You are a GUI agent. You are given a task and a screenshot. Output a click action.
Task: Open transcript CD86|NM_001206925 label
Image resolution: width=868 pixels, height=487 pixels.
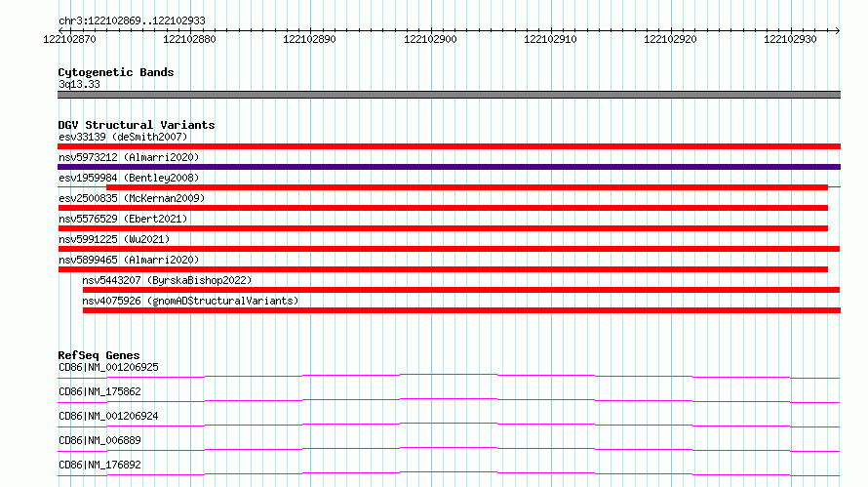point(108,367)
